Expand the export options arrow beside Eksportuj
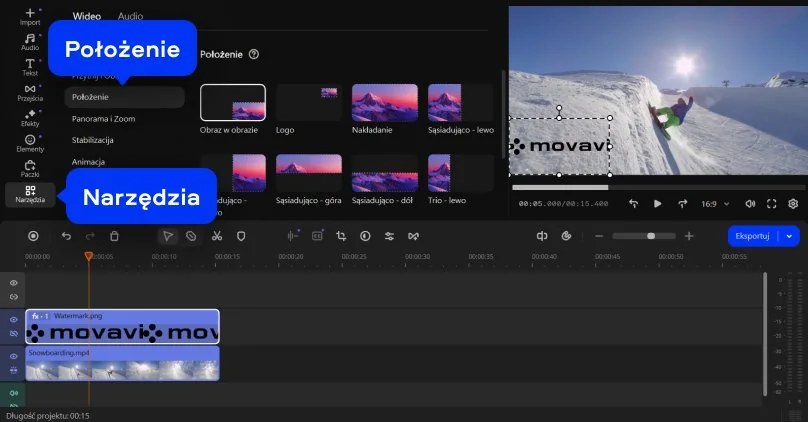 (791, 236)
